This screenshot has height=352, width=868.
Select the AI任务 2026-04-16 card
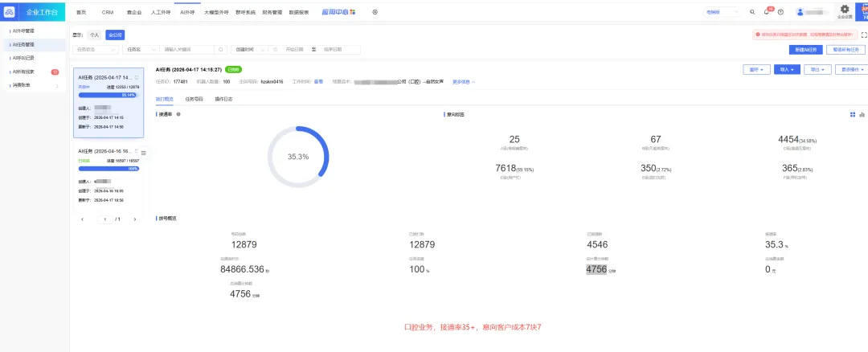click(108, 177)
